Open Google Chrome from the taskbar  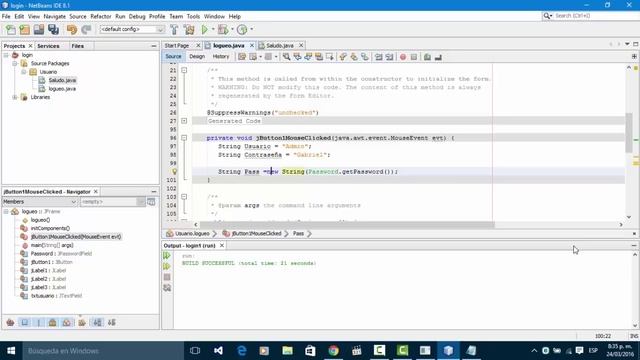tap(333, 351)
